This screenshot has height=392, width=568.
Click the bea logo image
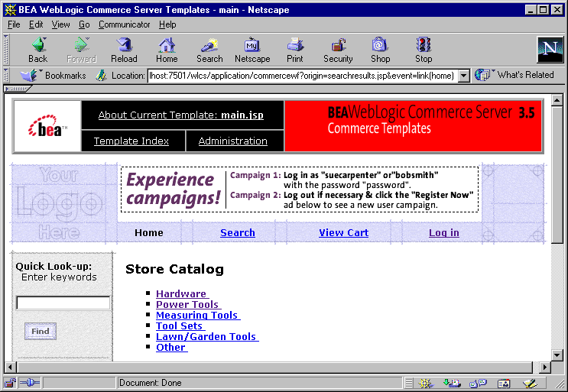47,126
